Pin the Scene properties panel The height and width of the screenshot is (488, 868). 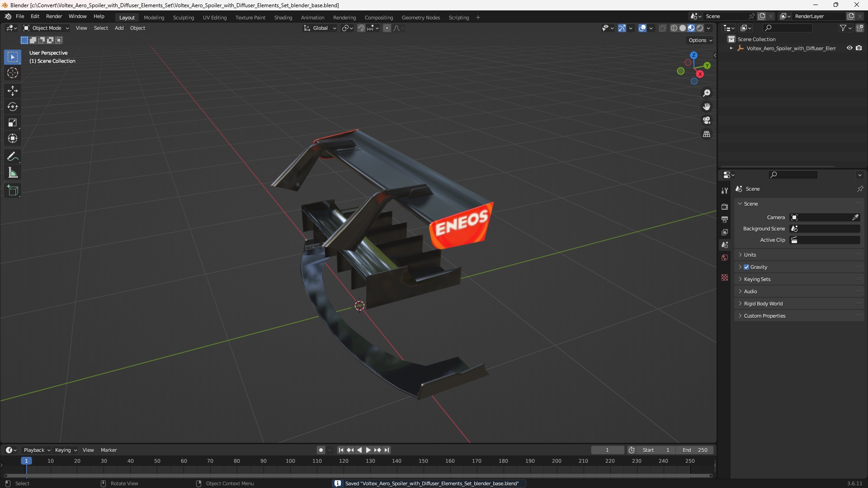(x=860, y=189)
